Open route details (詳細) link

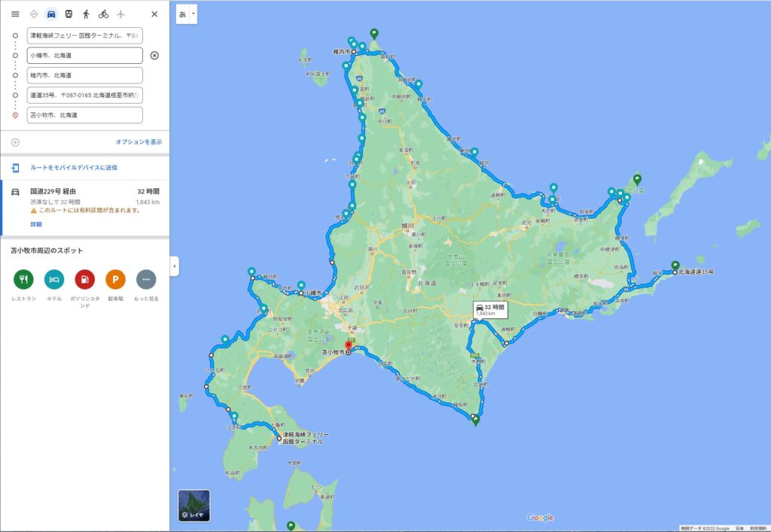tap(36, 224)
